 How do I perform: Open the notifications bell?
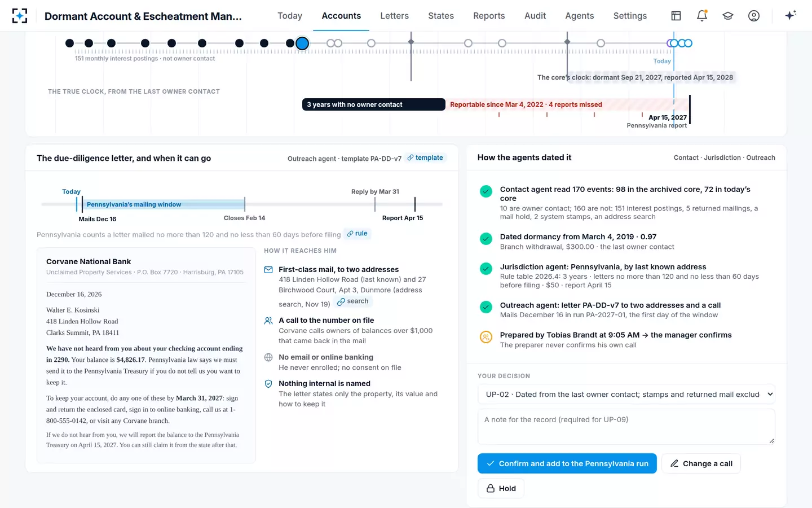click(x=702, y=16)
